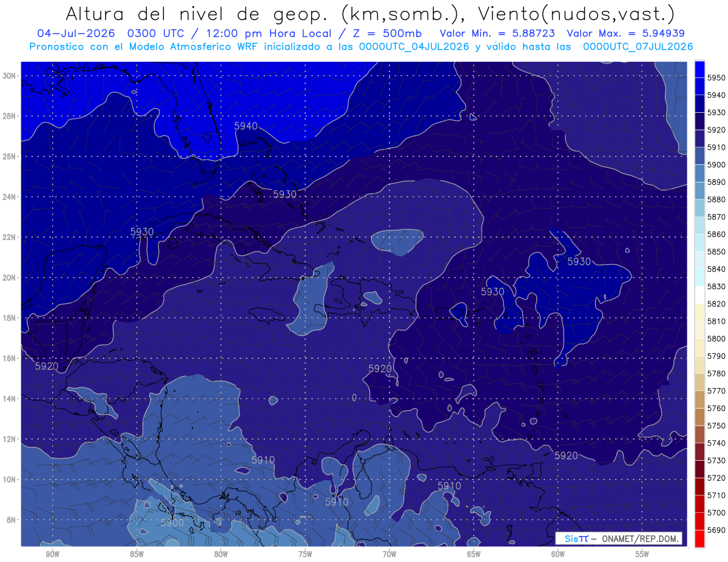Click the '26N' latitude axis label
728x562 pixels.
coord(9,156)
